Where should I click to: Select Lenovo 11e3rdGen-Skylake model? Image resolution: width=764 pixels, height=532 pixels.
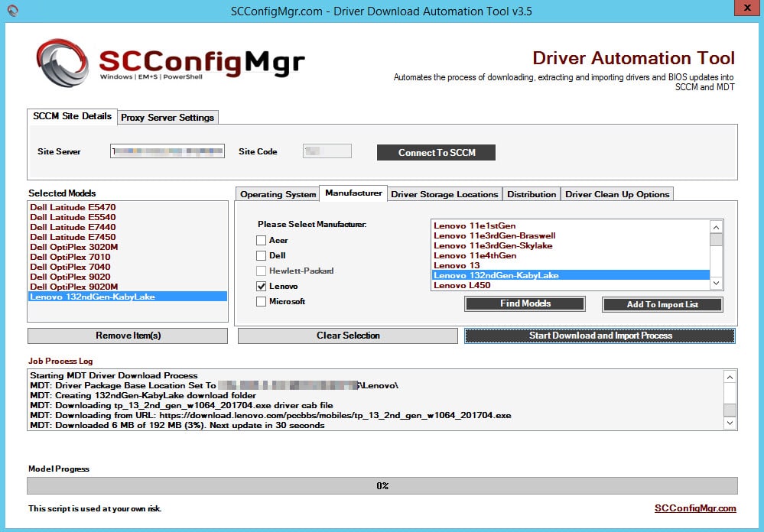point(571,245)
